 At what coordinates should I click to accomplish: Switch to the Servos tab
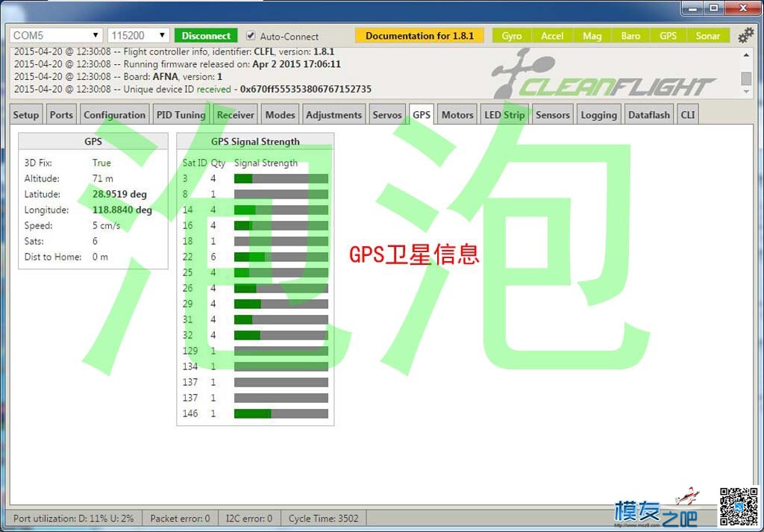tap(387, 115)
